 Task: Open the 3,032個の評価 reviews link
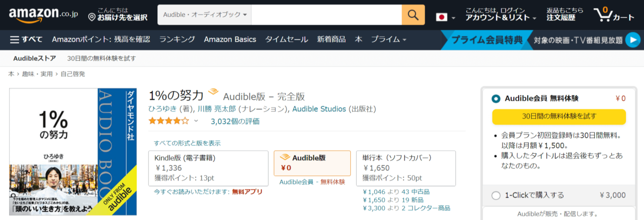coord(235,121)
